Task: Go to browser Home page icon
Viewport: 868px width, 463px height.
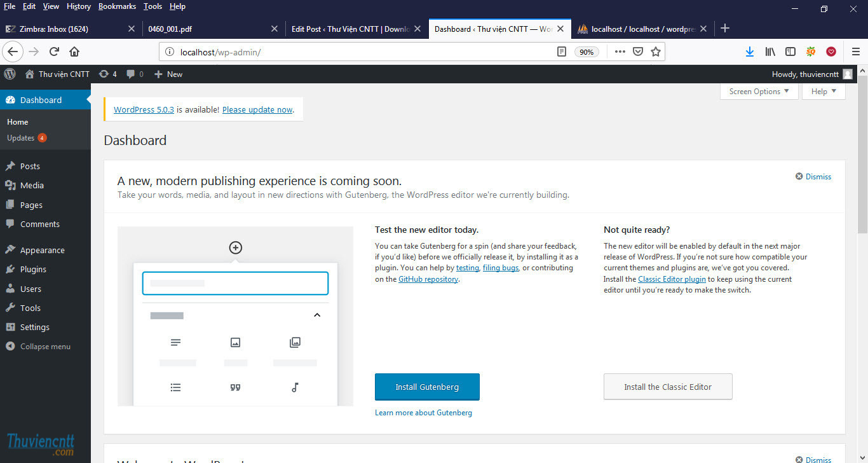Action: click(x=74, y=52)
